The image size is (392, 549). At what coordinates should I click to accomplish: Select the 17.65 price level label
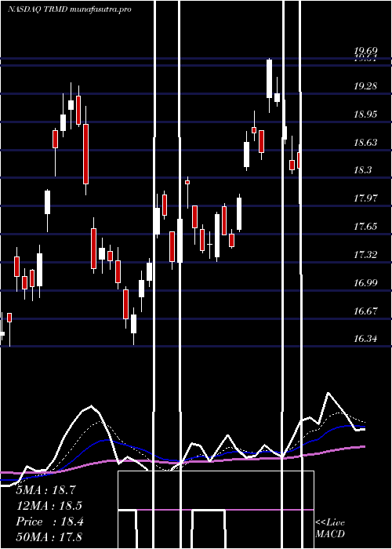[x=365, y=227]
